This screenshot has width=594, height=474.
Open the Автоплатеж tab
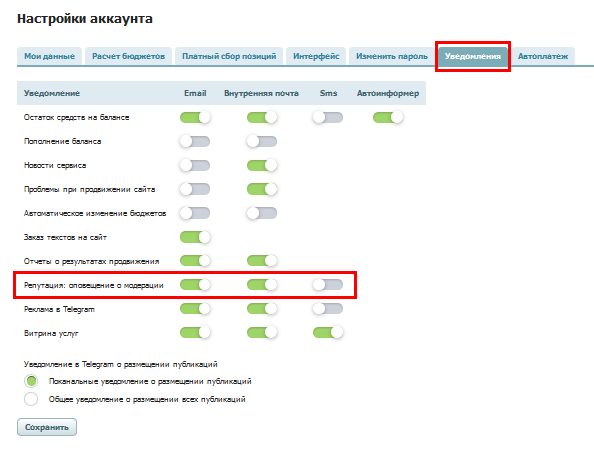[543, 56]
